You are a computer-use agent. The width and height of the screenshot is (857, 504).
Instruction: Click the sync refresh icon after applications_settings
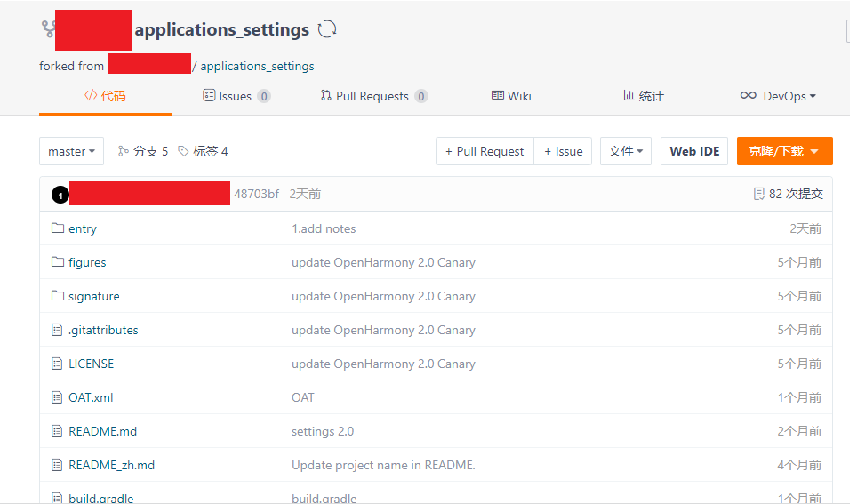click(327, 29)
